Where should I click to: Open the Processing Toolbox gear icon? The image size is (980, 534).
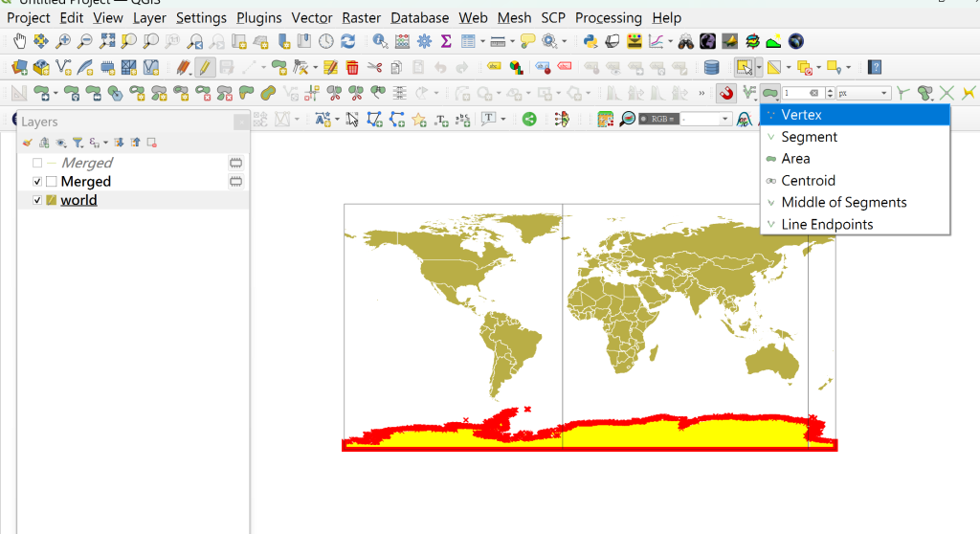pos(424,41)
